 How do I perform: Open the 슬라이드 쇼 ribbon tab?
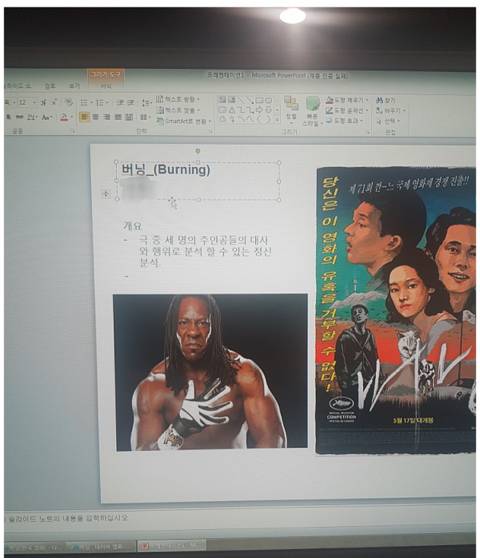point(17,86)
